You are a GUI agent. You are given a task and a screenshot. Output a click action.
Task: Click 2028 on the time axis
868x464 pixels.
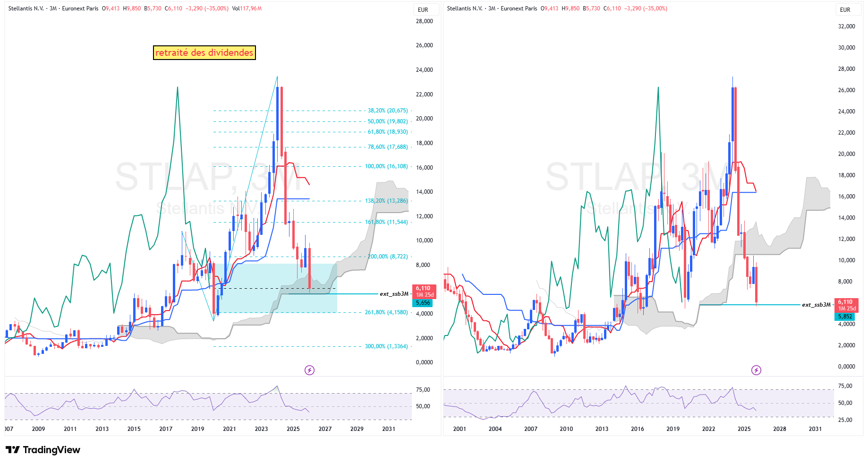(780, 429)
